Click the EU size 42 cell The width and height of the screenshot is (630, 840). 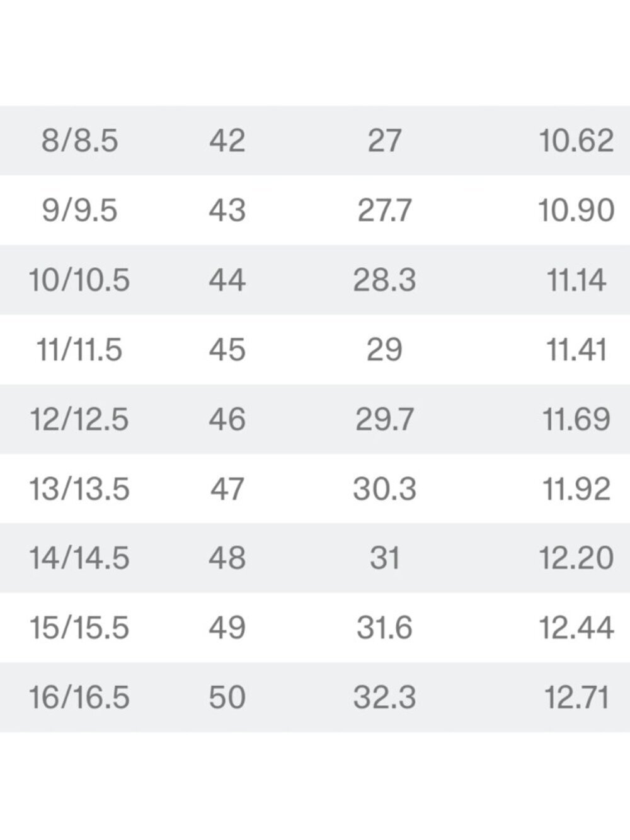pos(227,141)
